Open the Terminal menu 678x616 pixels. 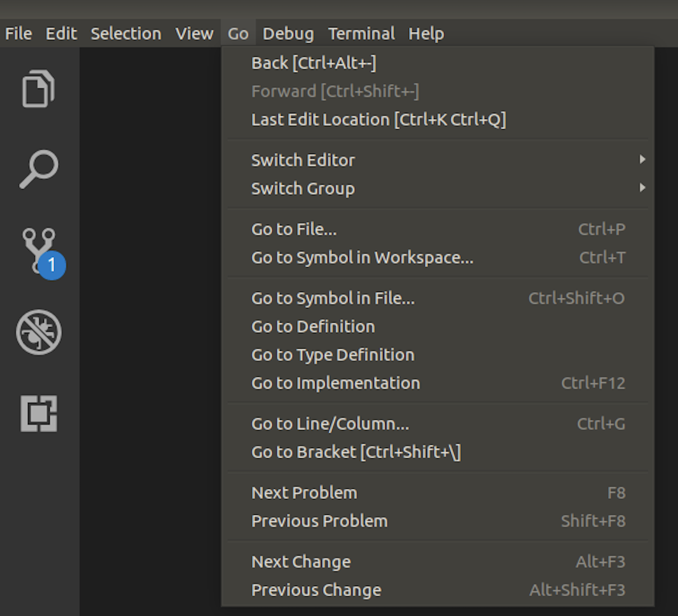pyautogui.click(x=361, y=33)
